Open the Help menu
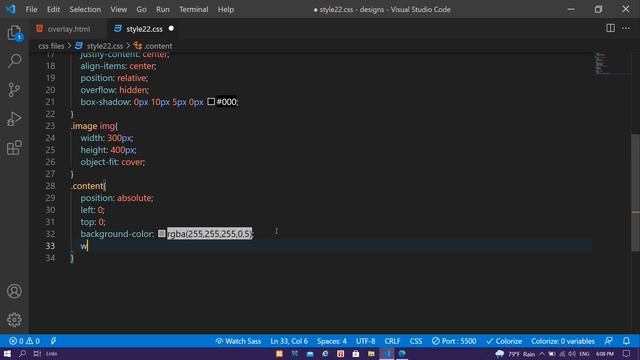Image resolution: width=640 pixels, height=360 pixels. tap(225, 9)
